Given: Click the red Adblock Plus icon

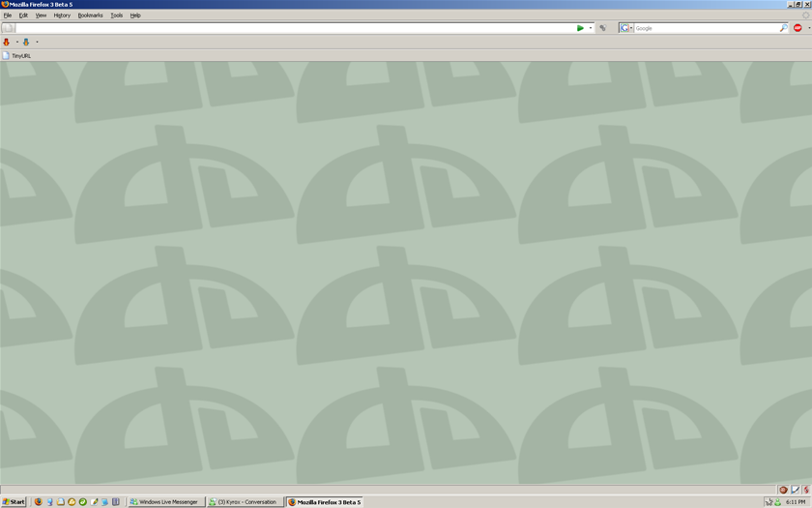Looking at the screenshot, I should [x=797, y=28].
